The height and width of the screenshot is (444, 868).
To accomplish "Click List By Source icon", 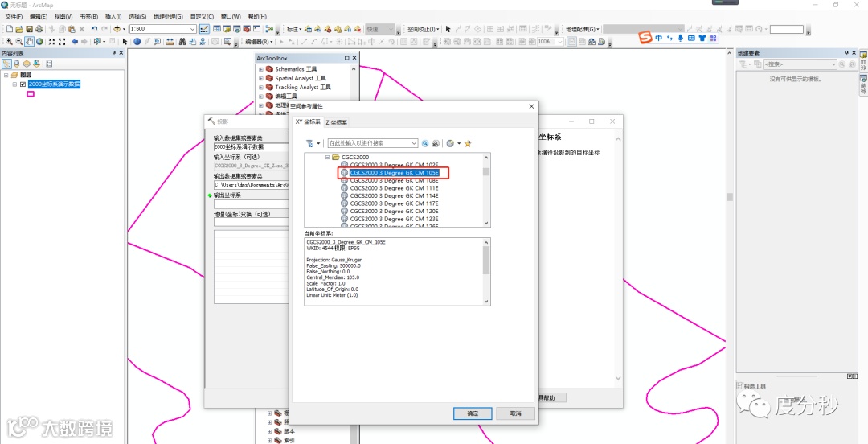I will click(17, 64).
